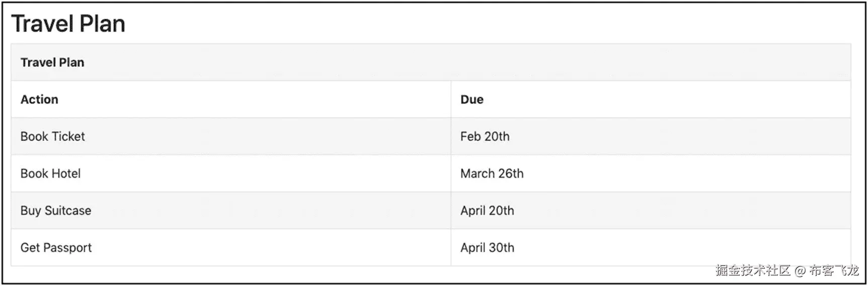
Task: Select the Action column header
Action: tap(39, 100)
